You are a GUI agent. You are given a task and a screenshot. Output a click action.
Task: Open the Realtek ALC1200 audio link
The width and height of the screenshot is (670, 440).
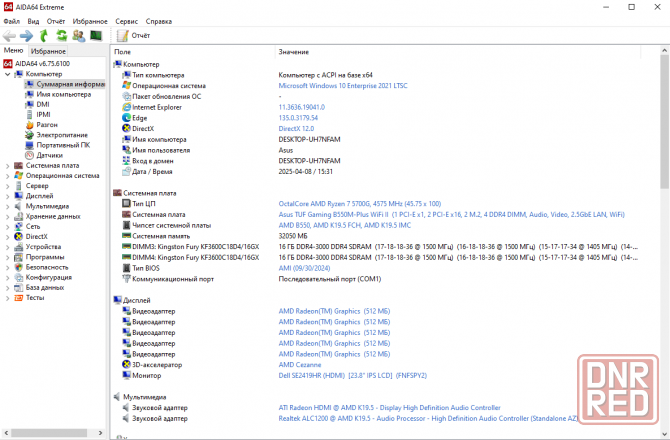tap(428, 419)
